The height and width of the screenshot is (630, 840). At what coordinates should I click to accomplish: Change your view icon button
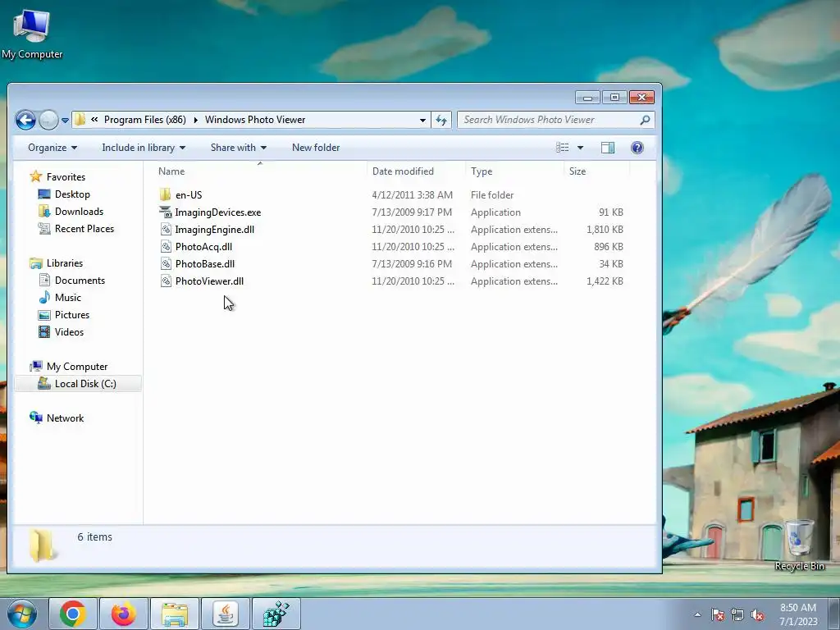pos(562,148)
